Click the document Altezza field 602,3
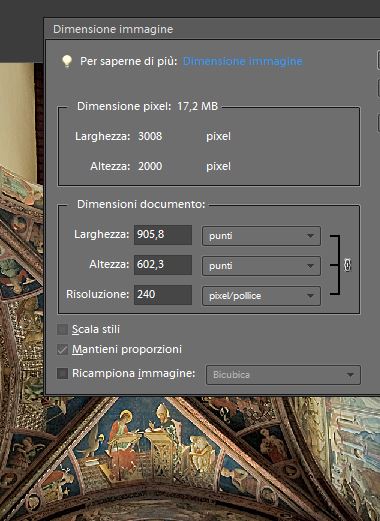 [163, 265]
